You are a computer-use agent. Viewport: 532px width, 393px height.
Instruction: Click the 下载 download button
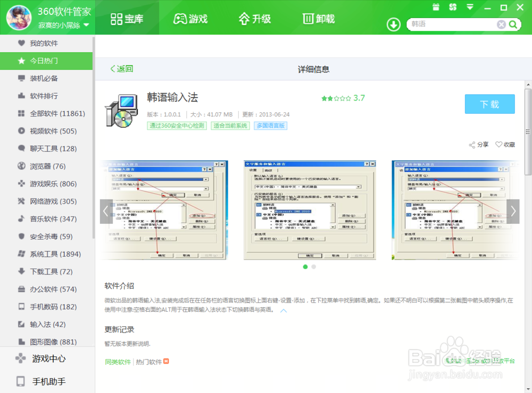(489, 104)
